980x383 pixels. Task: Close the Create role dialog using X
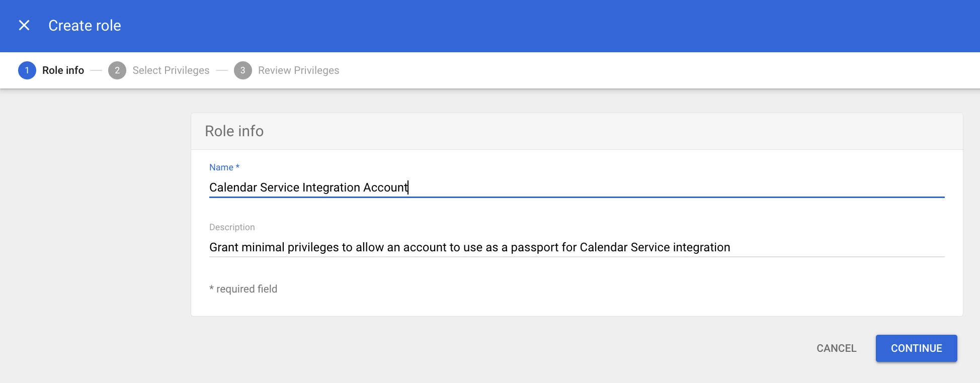tap(24, 25)
